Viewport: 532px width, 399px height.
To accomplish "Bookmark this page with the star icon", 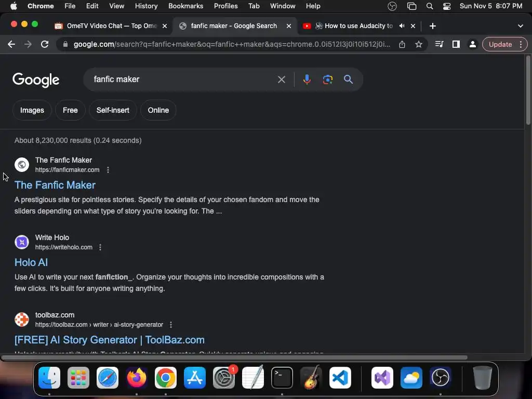I will click(x=419, y=45).
